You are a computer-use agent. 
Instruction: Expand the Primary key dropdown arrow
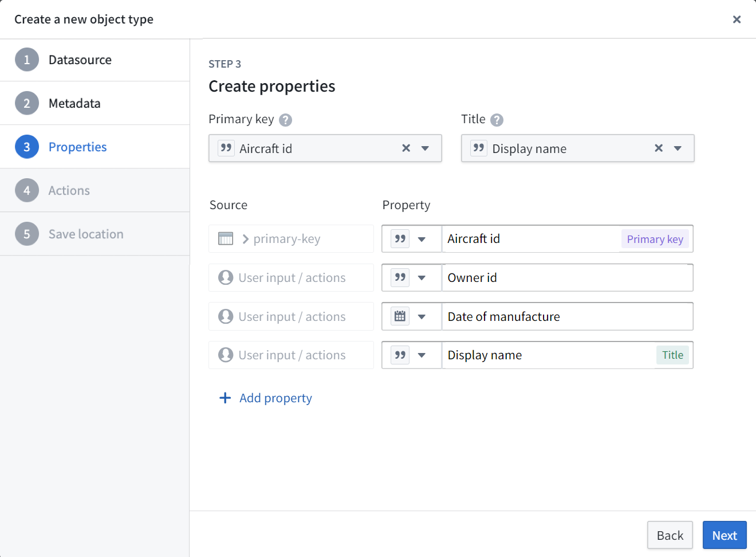[x=425, y=148]
